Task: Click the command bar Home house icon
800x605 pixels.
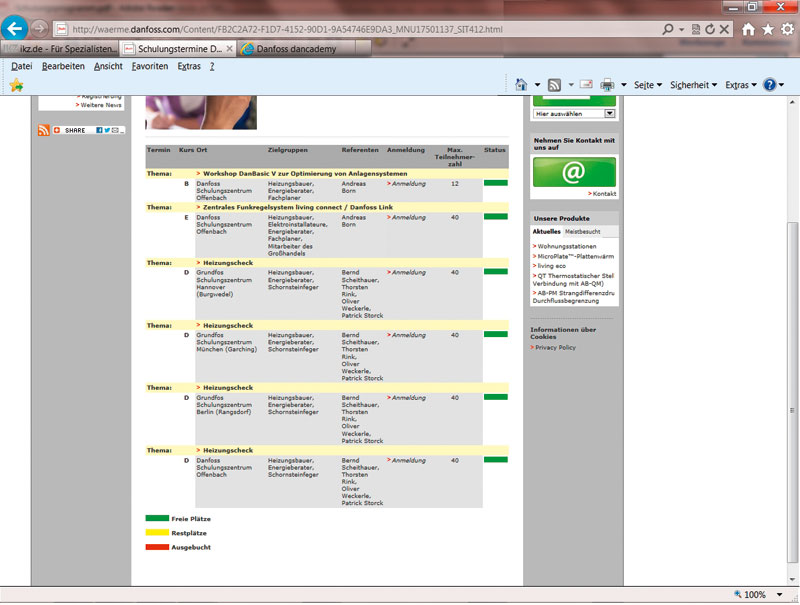Action: click(521, 85)
